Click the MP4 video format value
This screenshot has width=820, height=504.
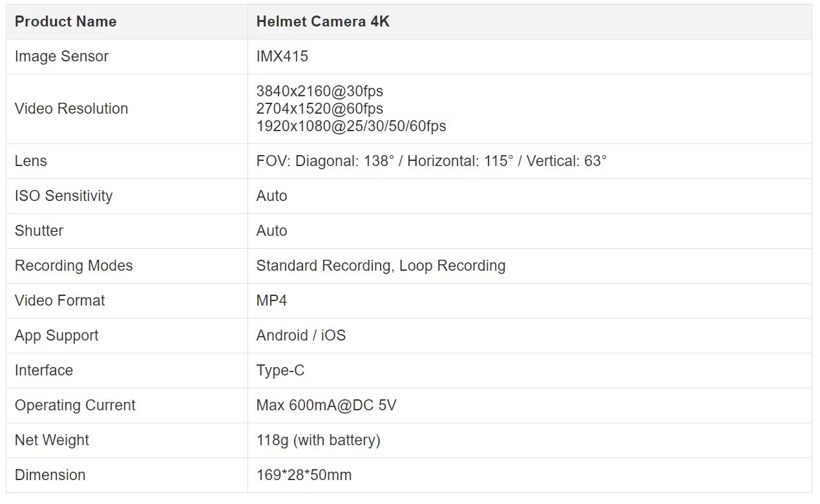271,300
